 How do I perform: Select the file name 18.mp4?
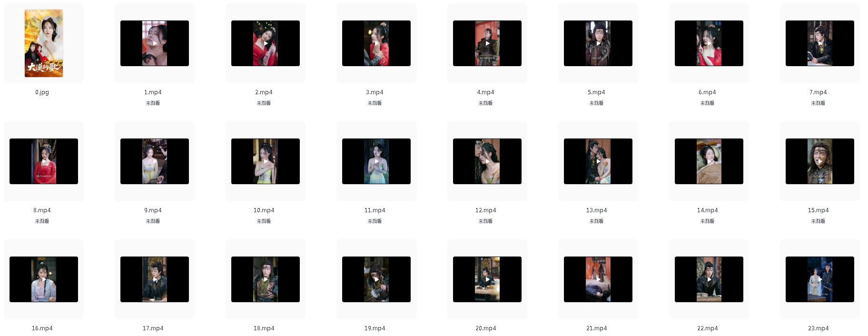point(264,328)
